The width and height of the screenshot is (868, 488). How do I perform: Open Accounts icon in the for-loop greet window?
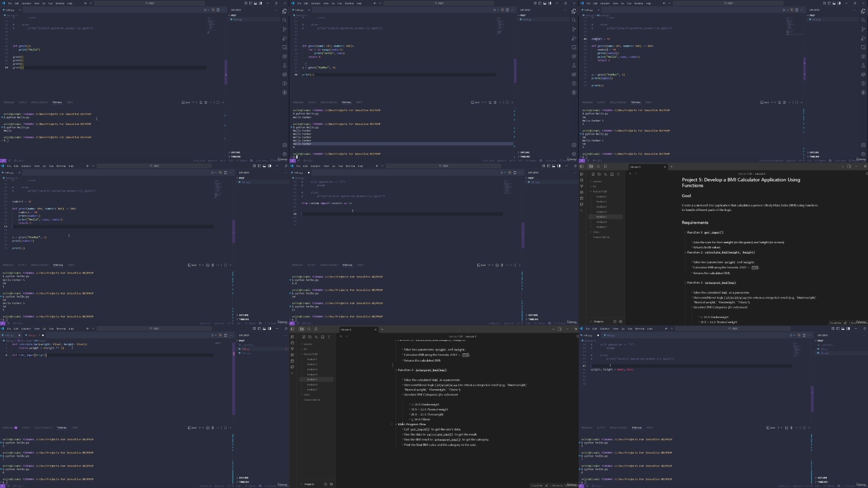point(574,145)
